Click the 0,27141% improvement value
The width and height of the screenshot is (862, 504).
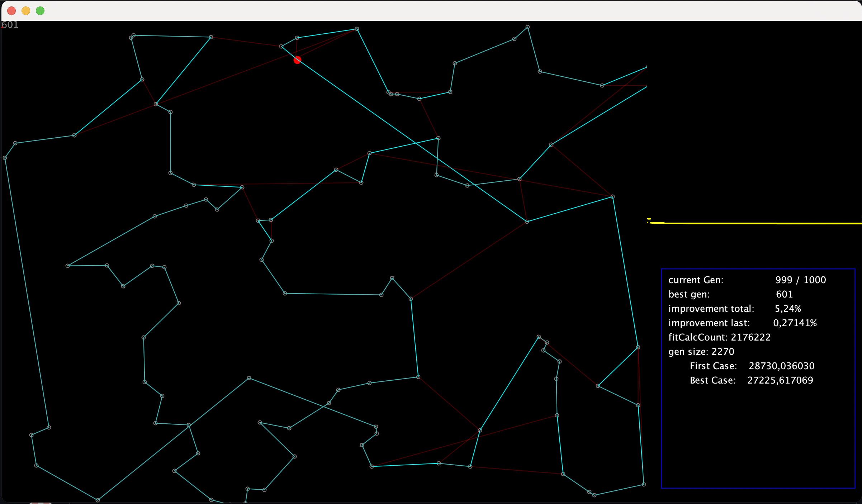tap(795, 323)
